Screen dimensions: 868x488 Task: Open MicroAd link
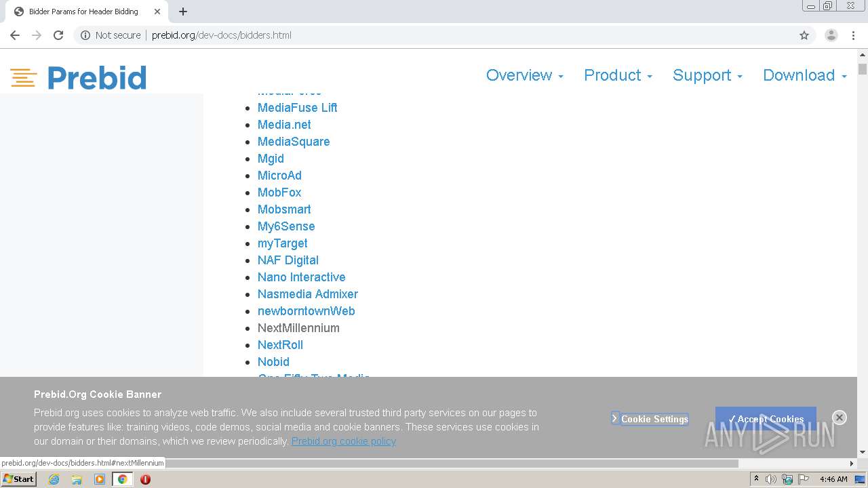pos(279,176)
